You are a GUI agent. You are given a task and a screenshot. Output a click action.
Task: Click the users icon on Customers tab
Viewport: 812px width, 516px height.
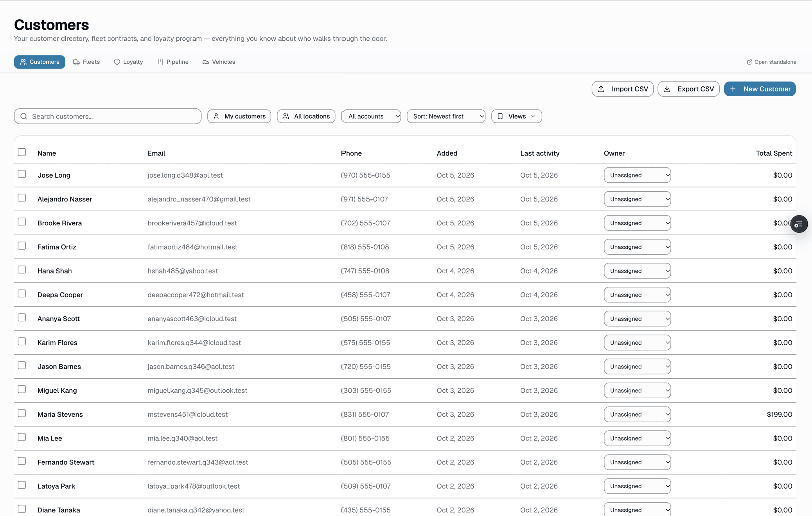(x=23, y=62)
